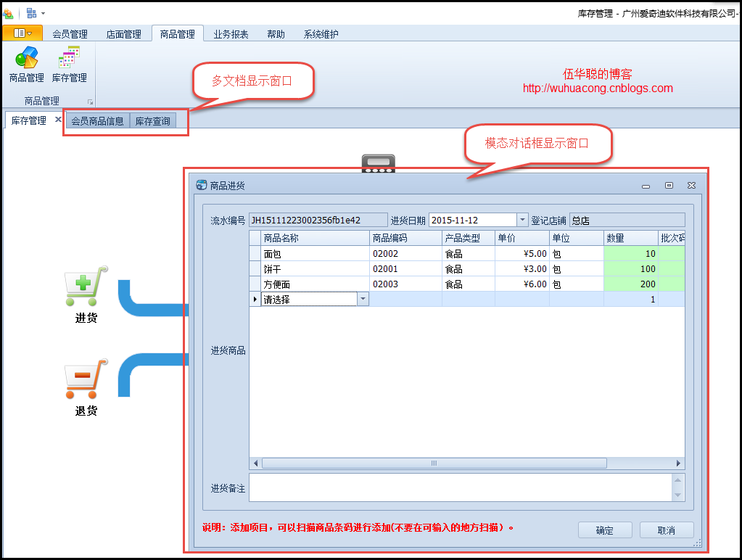Select the 方便面 cell

[316, 284]
